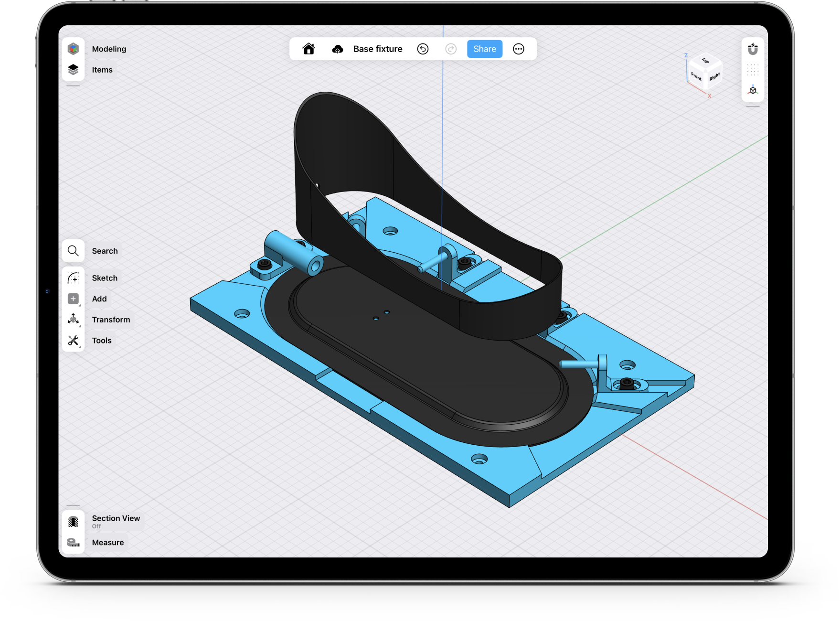The image size is (840, 621).
Task: Toggle the magnet snapping icon
Action: pos(753,49)
